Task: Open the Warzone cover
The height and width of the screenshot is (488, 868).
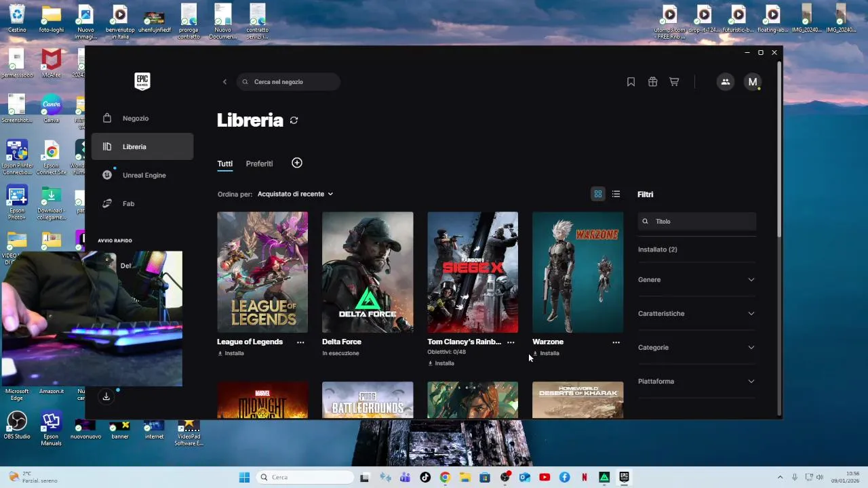Action: tap(578, 272)
